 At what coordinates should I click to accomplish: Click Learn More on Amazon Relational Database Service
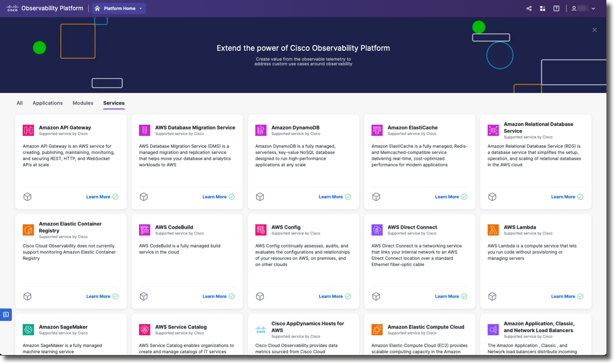point(563,197)
